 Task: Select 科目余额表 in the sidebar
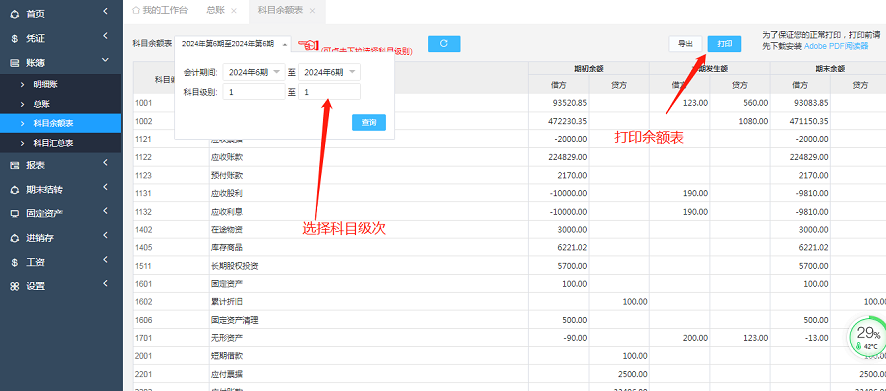tap(53, 124)
